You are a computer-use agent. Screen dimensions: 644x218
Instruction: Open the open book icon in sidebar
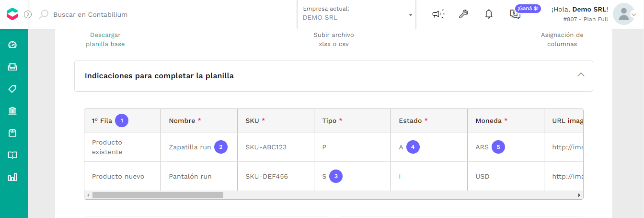12,155
